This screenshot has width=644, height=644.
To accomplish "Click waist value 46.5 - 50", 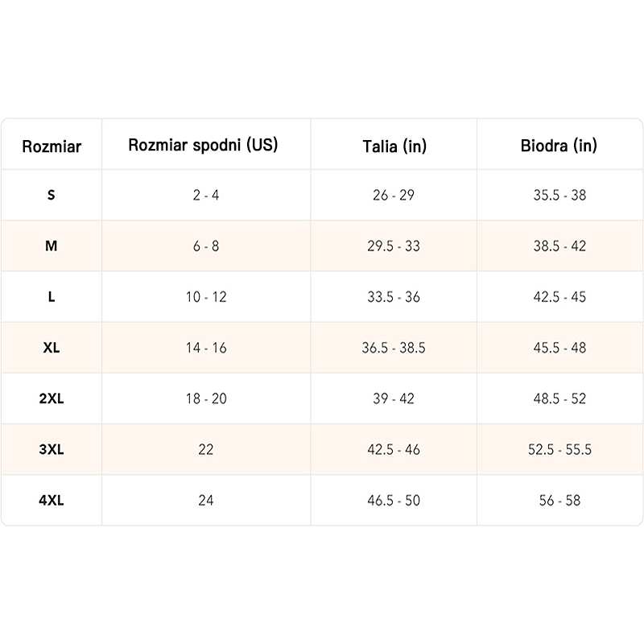I will point(394,500).
